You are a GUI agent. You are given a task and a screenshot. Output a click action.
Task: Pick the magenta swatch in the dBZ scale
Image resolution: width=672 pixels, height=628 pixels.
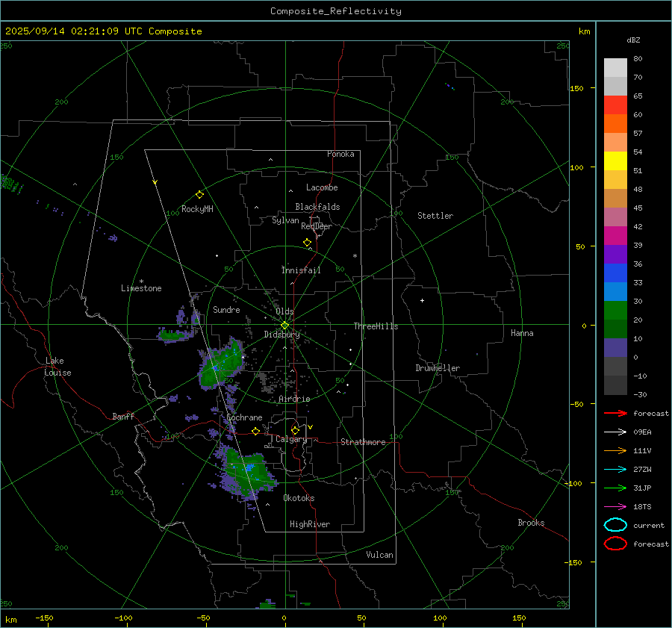pyautogui.click(x=615, y=235)
